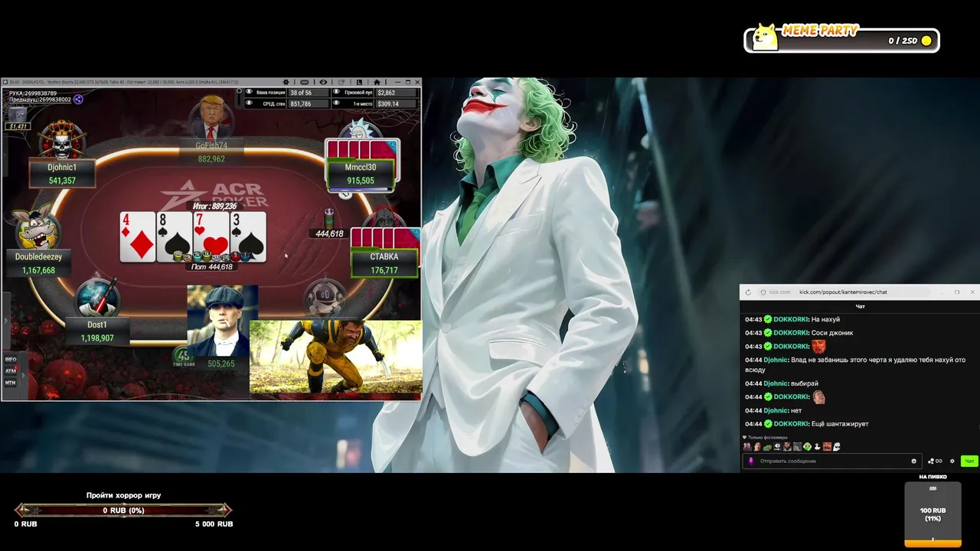Click the 'НА ПИВКО' 100 RUB goal widget
The height and width of the screenshot is (551, 980).
pyautogui.click(x=933, y=514)
